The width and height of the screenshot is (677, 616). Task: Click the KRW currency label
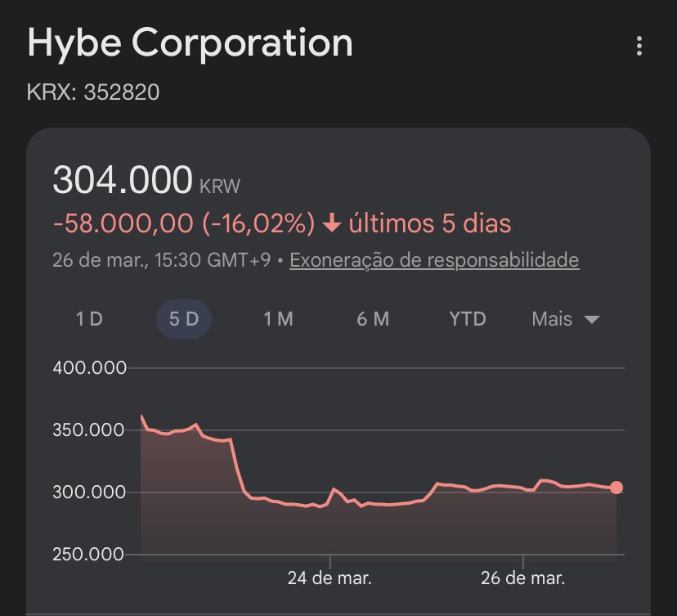[220, 187]
